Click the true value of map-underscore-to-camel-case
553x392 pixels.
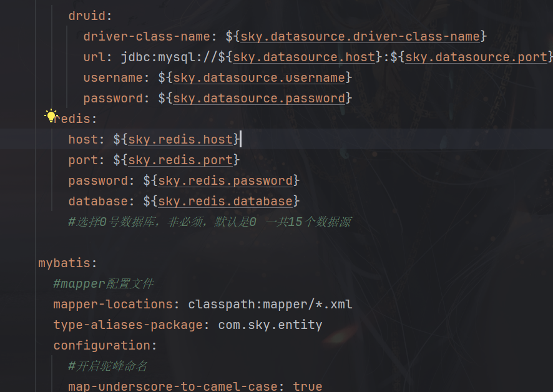pos(307,386)
